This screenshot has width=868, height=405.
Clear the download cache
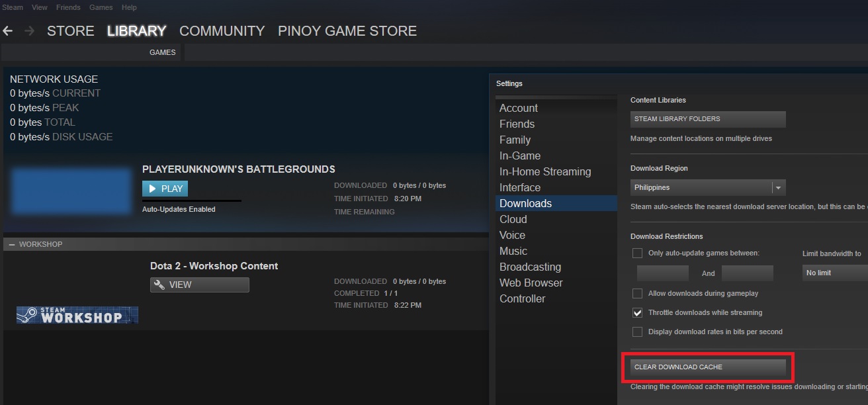point(708,367)
